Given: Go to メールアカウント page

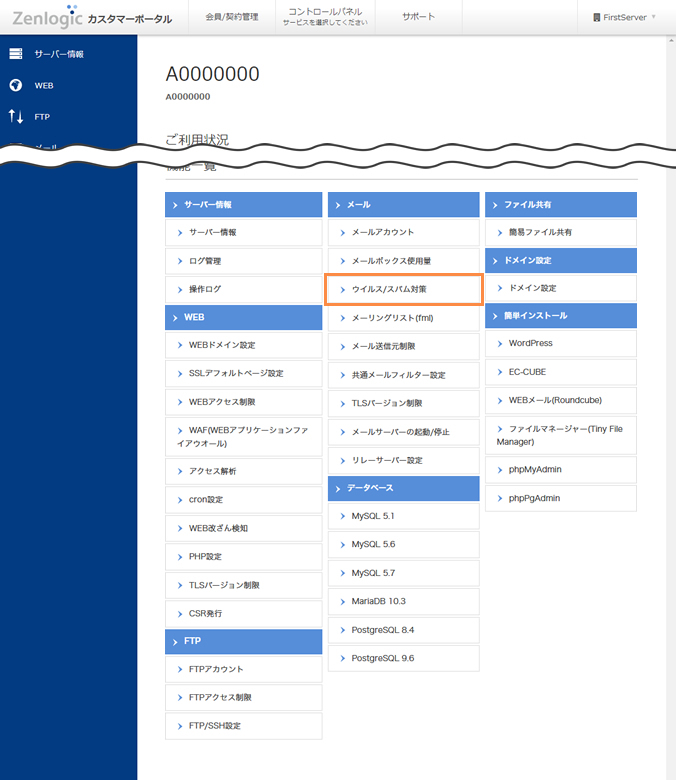Looking at the screenshot, I should click(x=404, y=232).
